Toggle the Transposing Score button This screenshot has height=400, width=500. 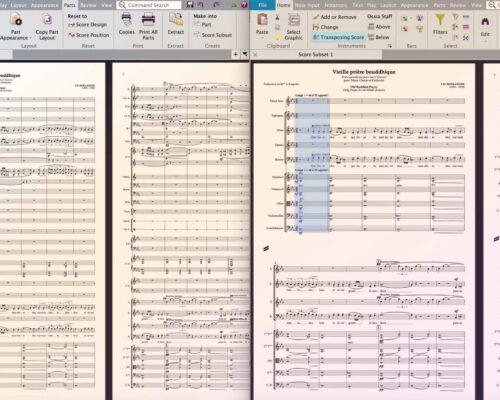338,37
